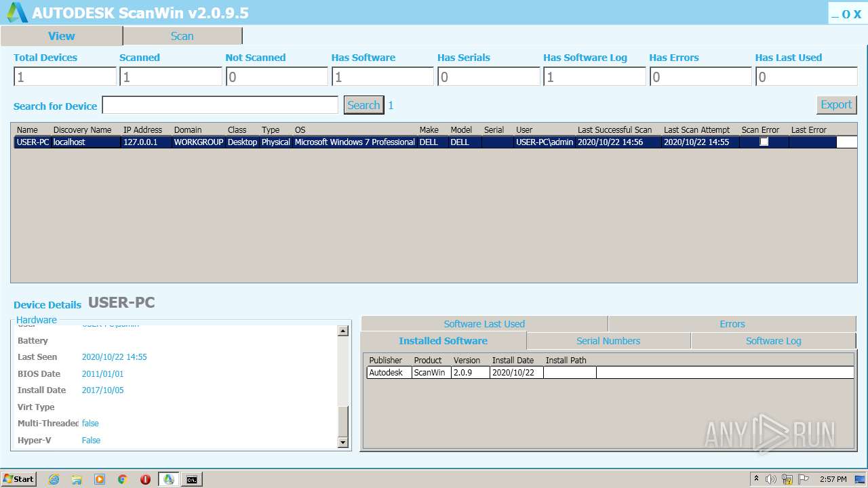
Task: Open the command prompt taskbar button
Action: [192, 479]
